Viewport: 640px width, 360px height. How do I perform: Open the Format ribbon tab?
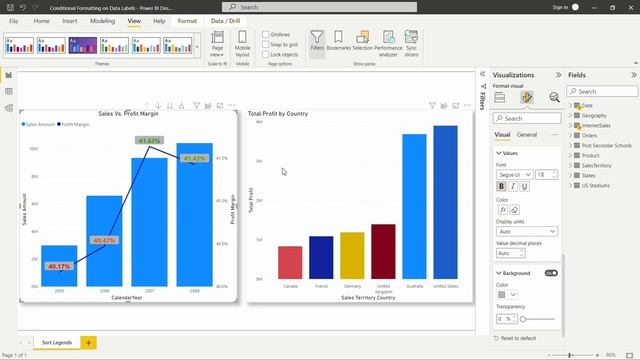coord(187,21)
